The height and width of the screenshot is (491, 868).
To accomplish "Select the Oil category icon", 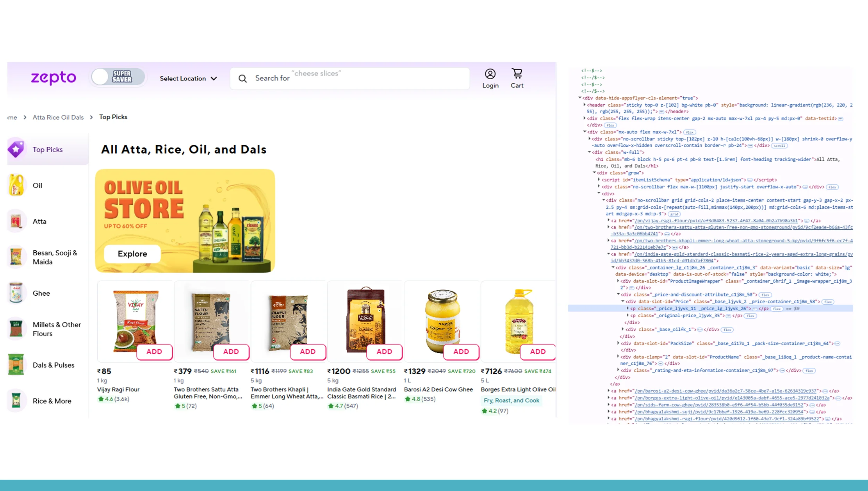I will [16, 185].
